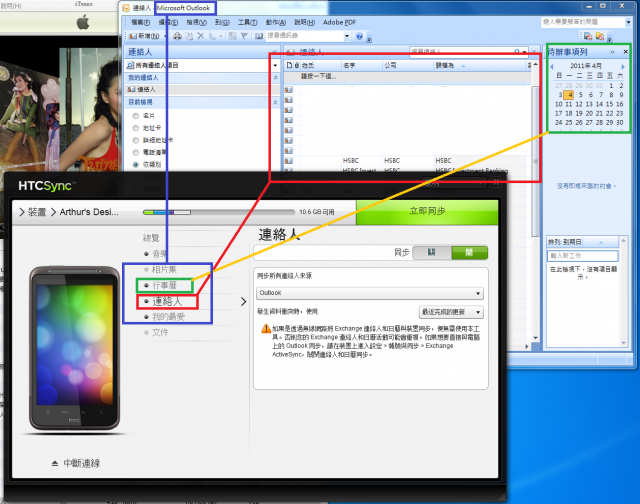Open the Adobe PDF menu
This screenshot has width=640, height=504.
coord(339,22)
